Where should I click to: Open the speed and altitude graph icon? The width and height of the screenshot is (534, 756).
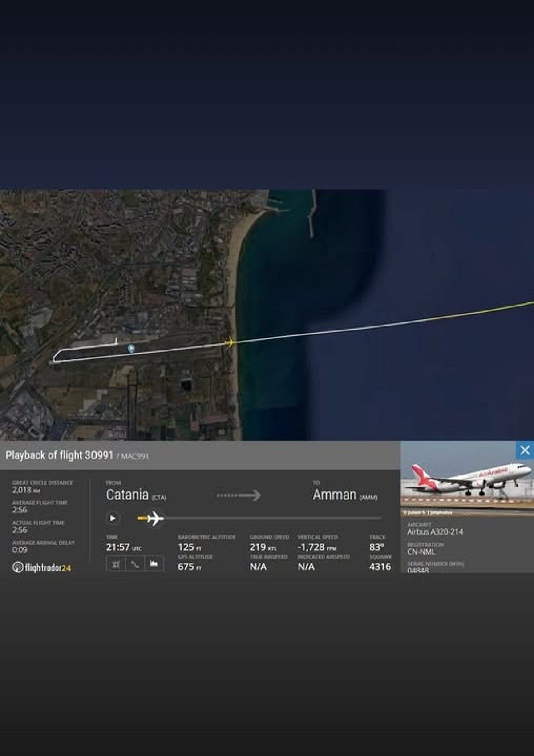click(x=154, y=564)
